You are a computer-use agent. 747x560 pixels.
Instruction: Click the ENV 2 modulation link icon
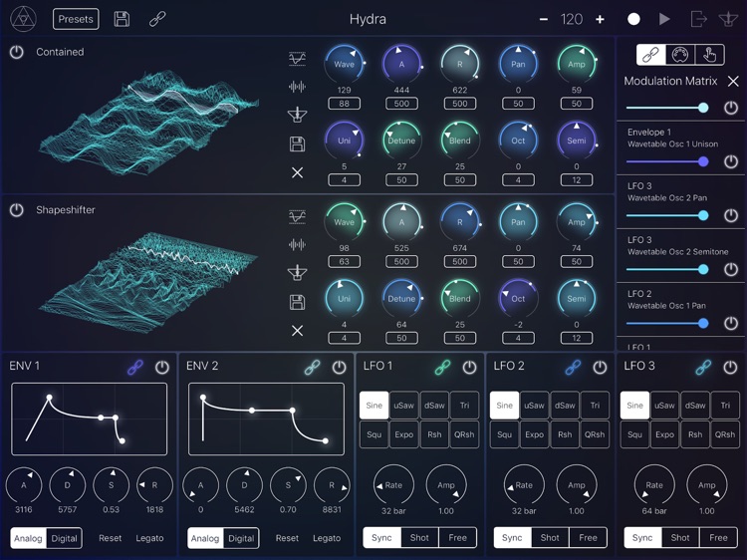point(312,367)
